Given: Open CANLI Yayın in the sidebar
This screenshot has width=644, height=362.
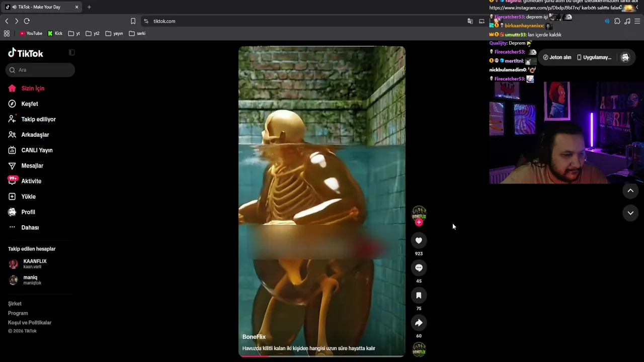Looking at the screenshot, I should pos(37,150).
